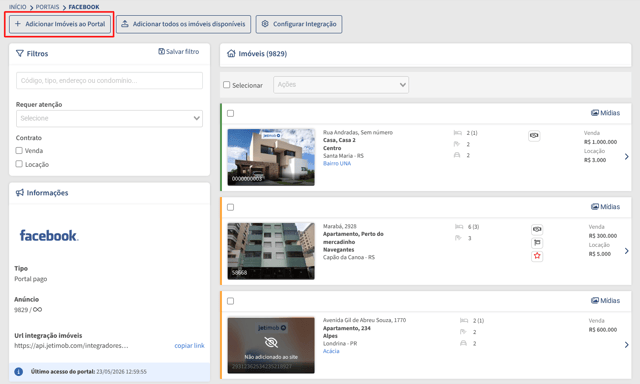This screenshot has width=640, height=384.
Task: Tick the checkbox for the Marabá apartment listing
Action: (x=231, y=207)
